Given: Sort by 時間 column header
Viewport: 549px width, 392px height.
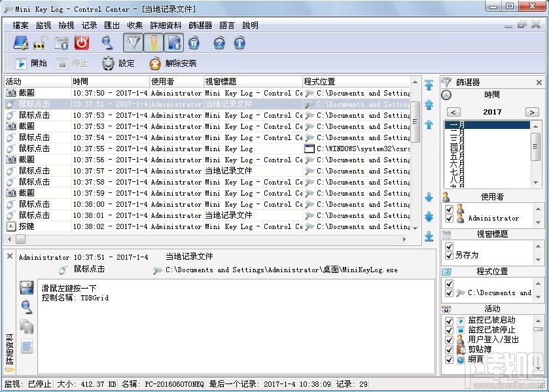Looking at the screenshot, I should pyautogui.click(x=111, y=82).
